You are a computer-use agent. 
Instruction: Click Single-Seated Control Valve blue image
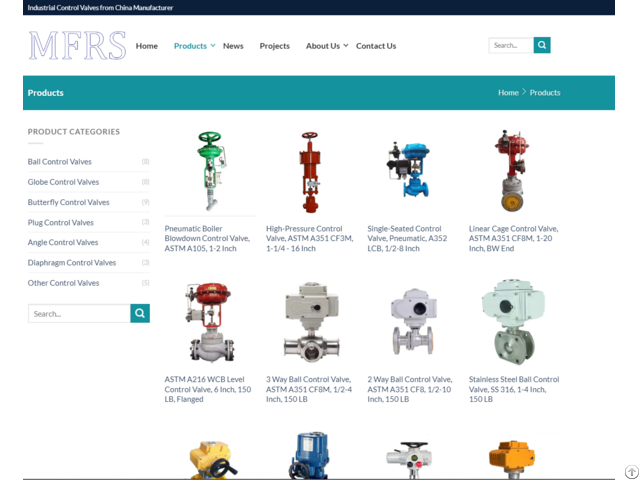410,169
